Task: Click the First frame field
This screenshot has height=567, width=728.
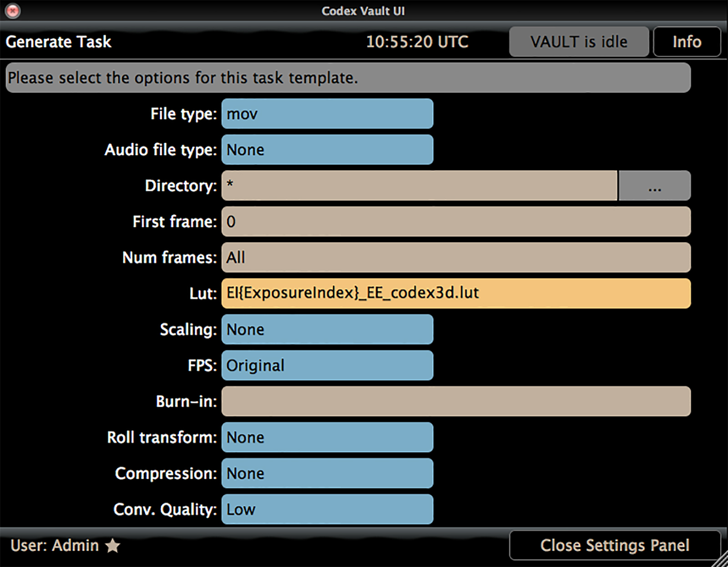Action: (456, 222)
